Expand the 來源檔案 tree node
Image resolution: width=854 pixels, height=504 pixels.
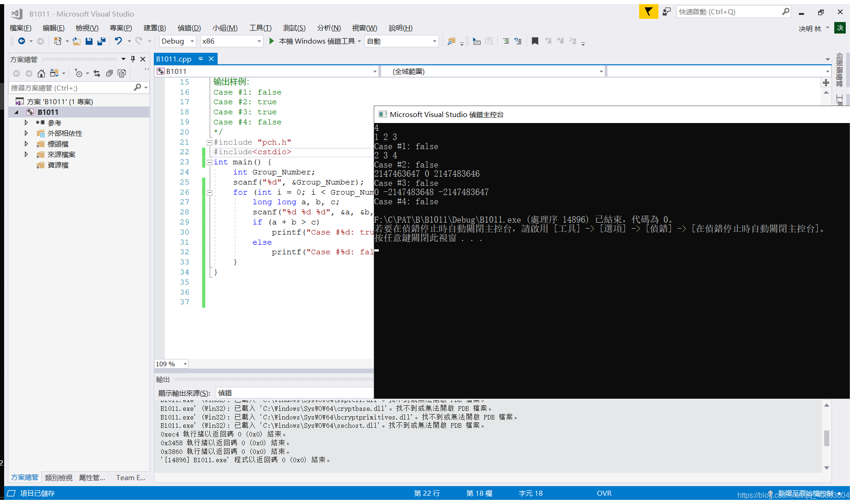(26, 154)
